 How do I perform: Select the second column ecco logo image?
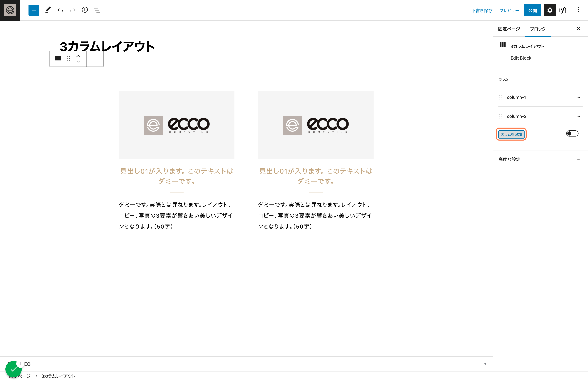[316, 125]
